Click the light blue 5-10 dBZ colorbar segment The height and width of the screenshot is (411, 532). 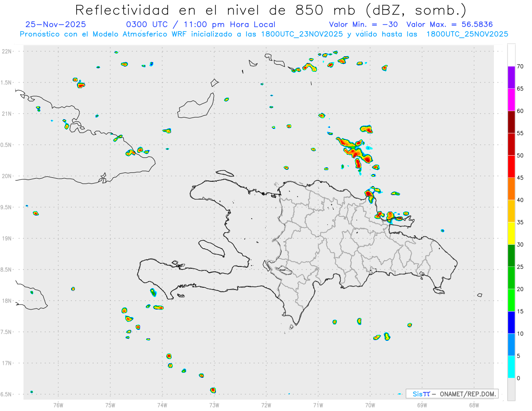(x=511, y=344)
